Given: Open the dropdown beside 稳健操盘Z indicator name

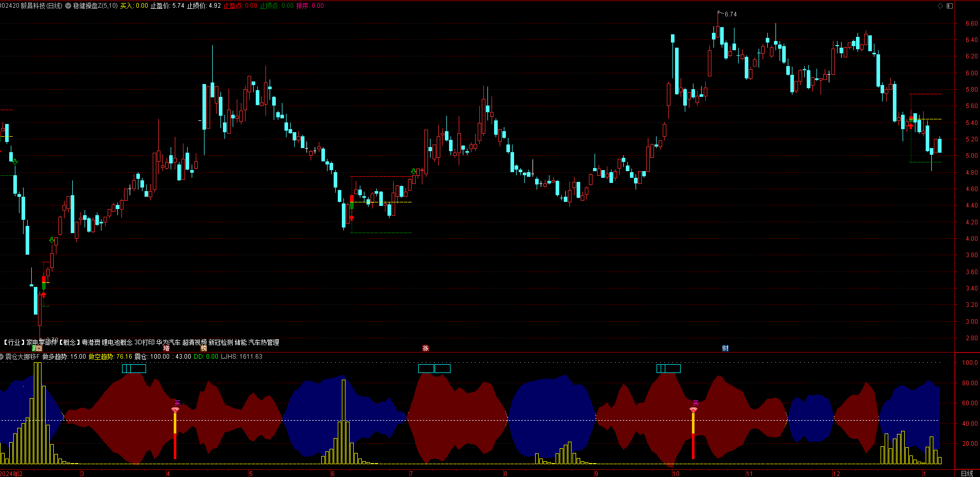Looking at the screenshot, I should coord(68,6).
